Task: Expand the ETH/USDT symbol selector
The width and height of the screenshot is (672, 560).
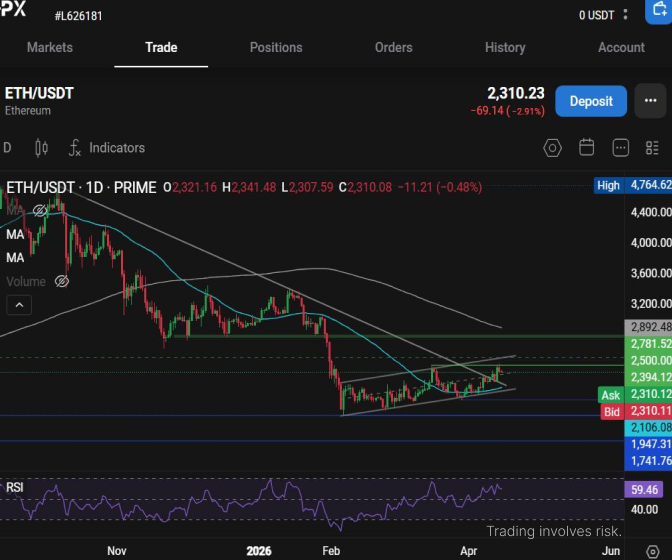Action: tap(39, 93)
